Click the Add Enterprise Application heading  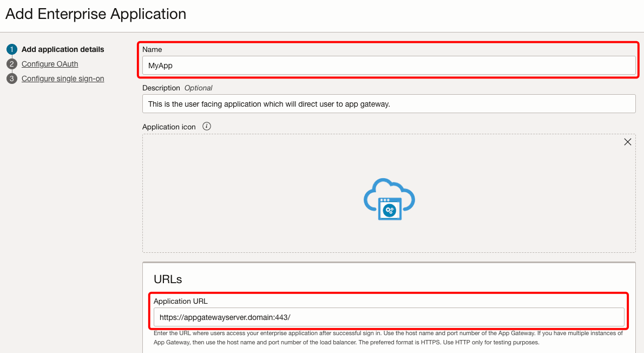pyautogui.click(x=95, y=14)
